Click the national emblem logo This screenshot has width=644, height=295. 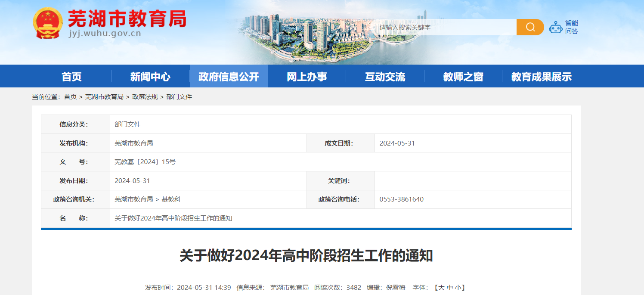(x=48, y=23)
